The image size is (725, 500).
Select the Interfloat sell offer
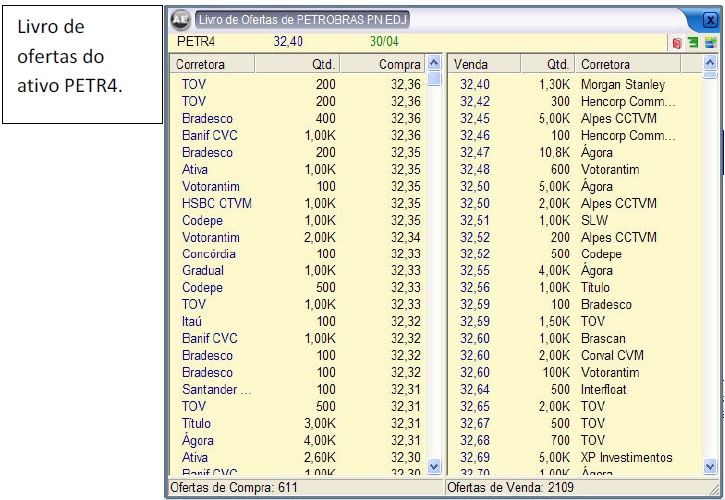[575, 389]
